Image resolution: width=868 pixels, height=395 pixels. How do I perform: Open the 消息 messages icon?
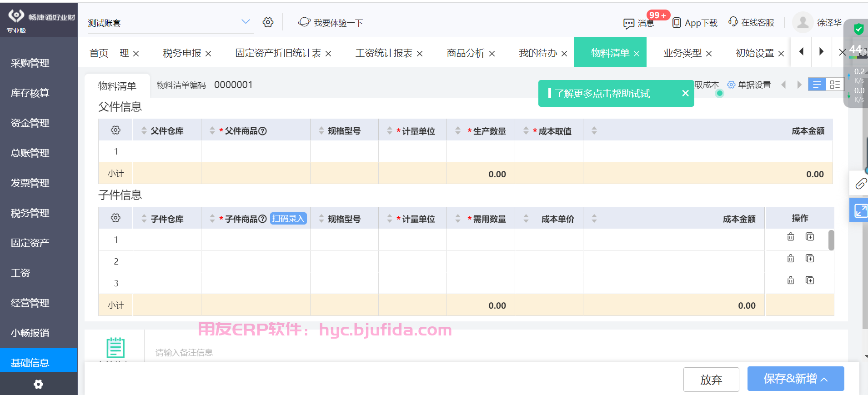(x=629, y=23)
